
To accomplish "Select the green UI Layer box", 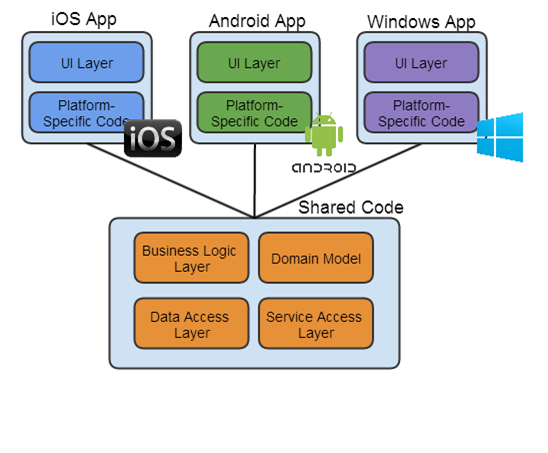I will pos(254,63).
